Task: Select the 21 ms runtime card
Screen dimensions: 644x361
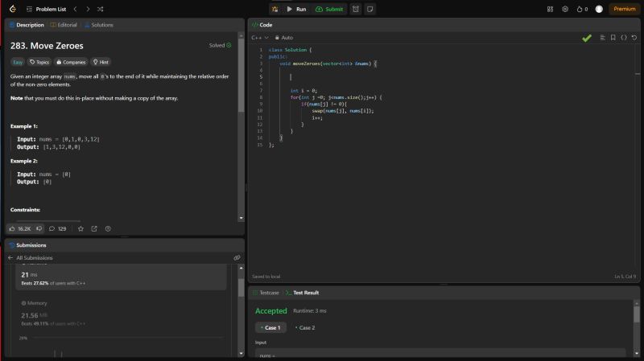Action: point(121,277)
